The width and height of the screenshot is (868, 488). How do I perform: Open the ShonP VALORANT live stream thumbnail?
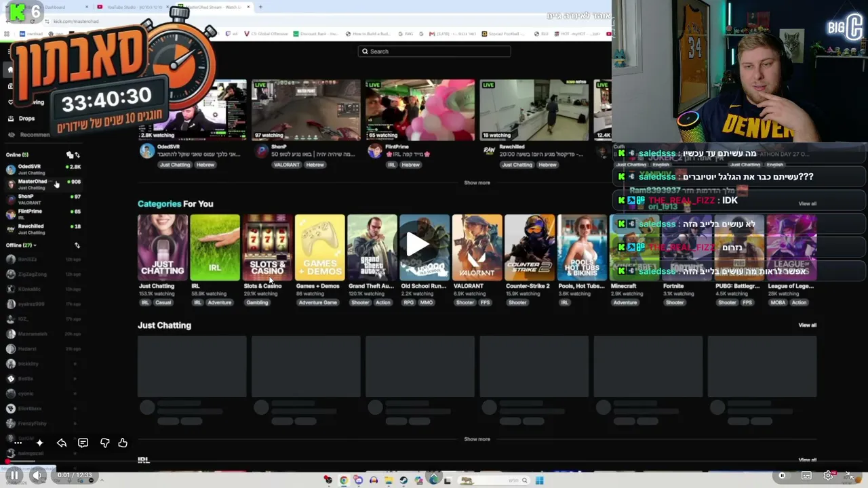306,110
